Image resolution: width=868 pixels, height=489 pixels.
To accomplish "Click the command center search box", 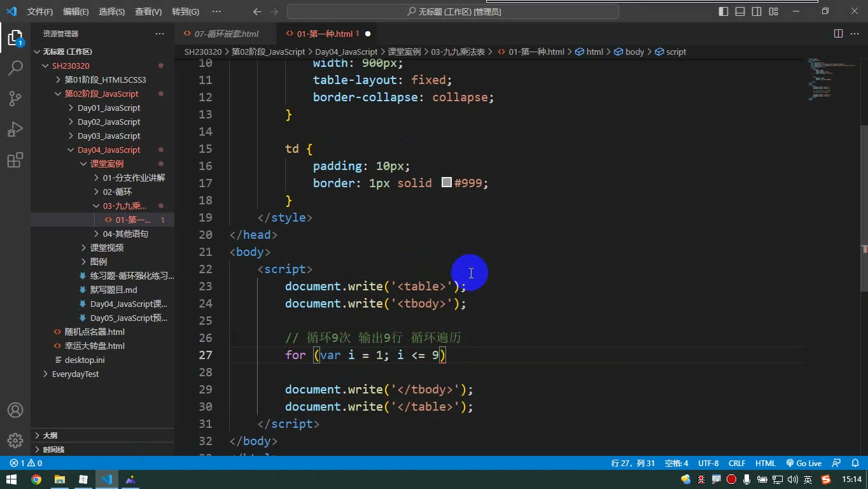I will tap(453, 11).
